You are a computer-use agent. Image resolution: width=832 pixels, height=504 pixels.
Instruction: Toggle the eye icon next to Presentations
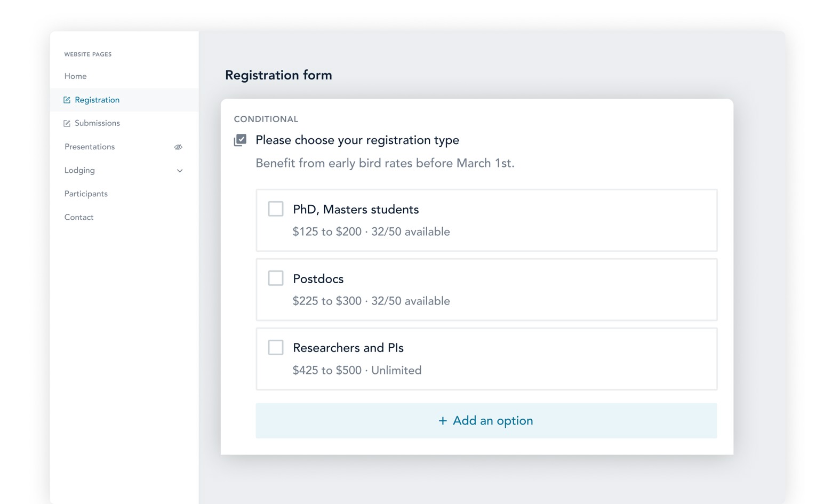[178, 147]
